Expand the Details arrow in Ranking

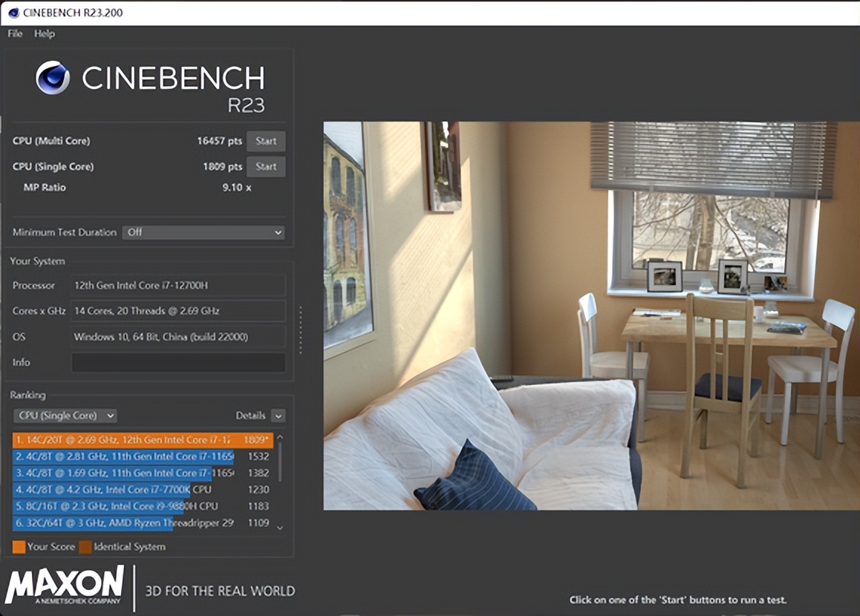pyautogui.click(x=278, y=416)
